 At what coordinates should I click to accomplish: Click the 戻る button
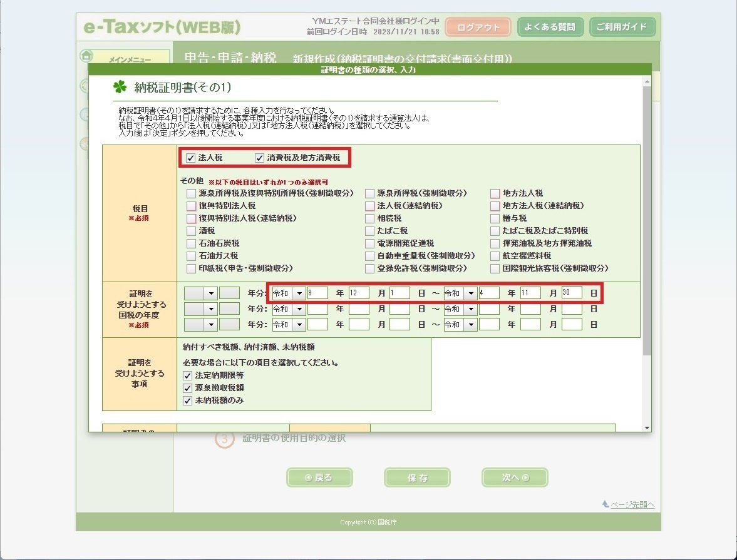coord(319,477)
